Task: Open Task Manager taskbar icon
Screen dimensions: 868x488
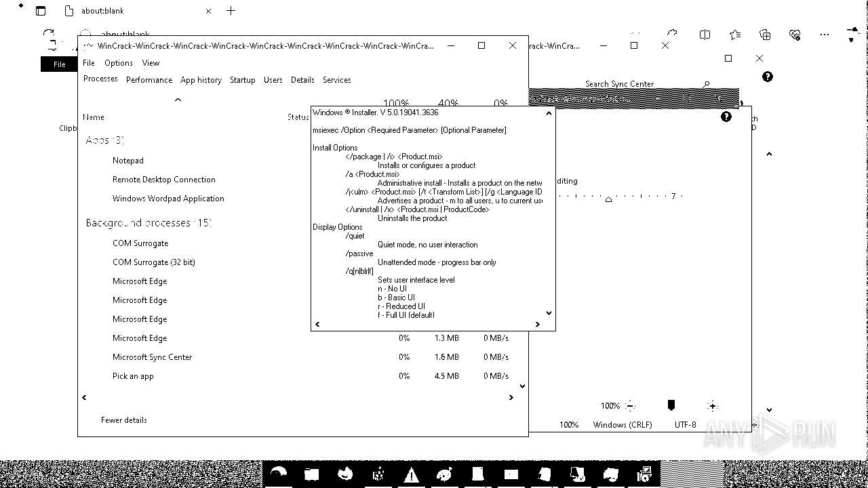Action: coord(511,474)
